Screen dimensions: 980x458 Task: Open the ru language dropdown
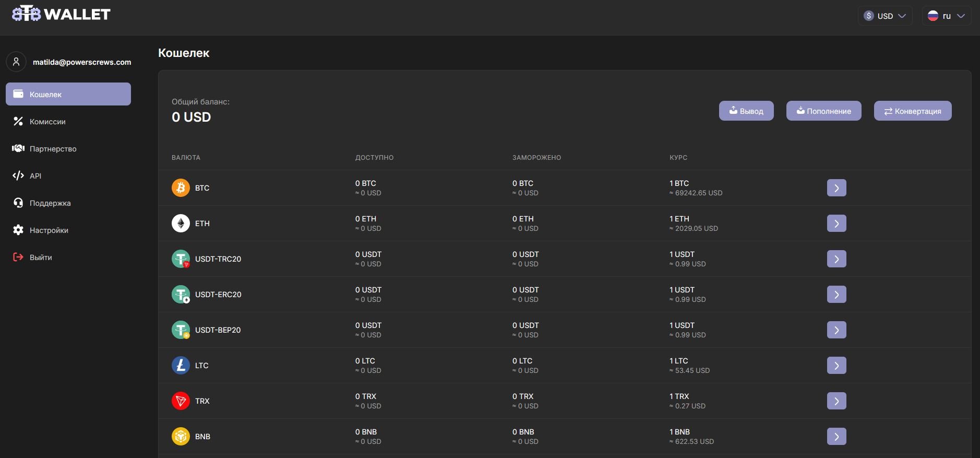[x=946, y=16]
